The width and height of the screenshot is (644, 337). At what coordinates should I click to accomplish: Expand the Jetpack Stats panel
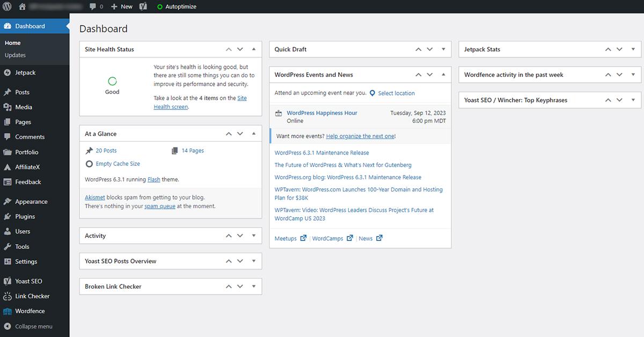coord(633,49)
